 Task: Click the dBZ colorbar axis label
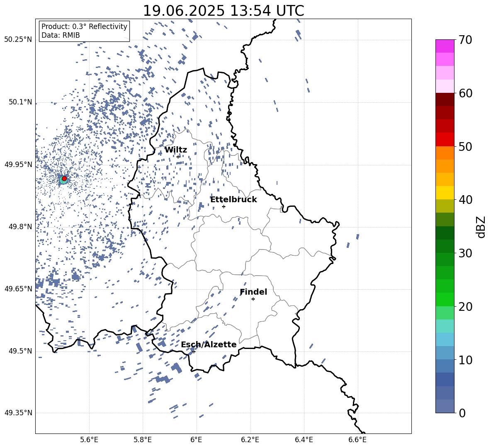click(x=481, y=227)
